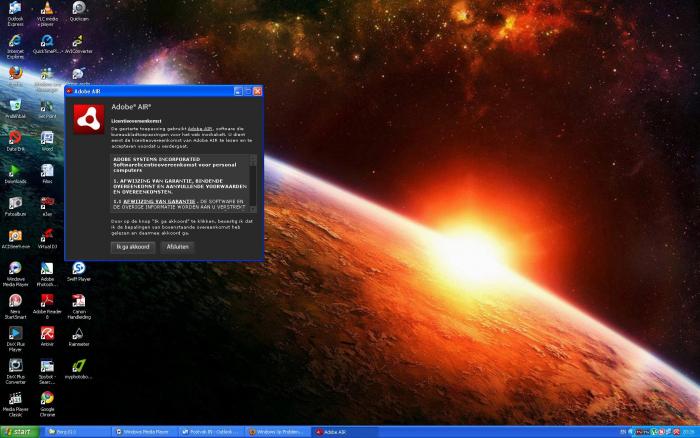Viewport: 700px width, 438px height.
Task: Click the 'Ik ga akkoord' button
Action: pos(133,247)
